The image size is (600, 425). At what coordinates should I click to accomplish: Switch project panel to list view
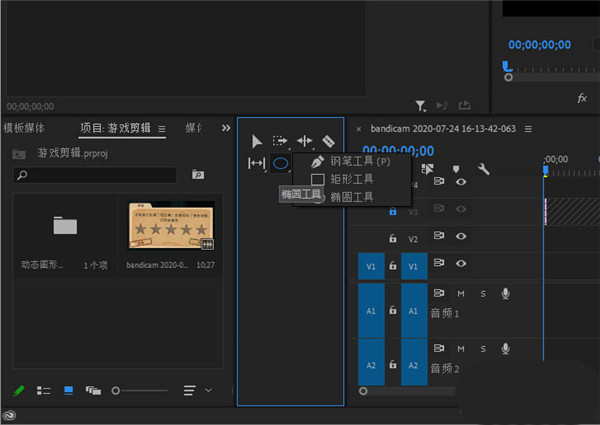coord(44,390)
